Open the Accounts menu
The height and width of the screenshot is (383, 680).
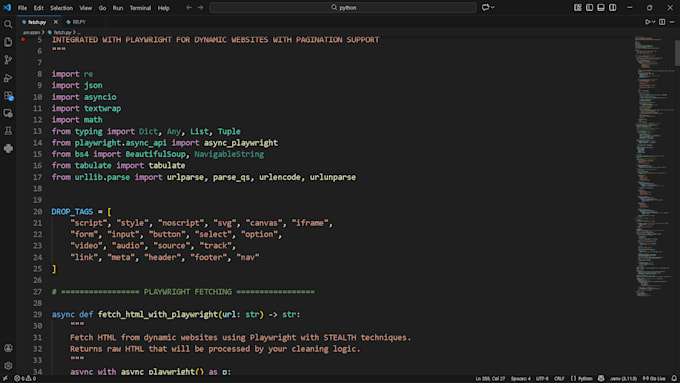tap(8, 348)
